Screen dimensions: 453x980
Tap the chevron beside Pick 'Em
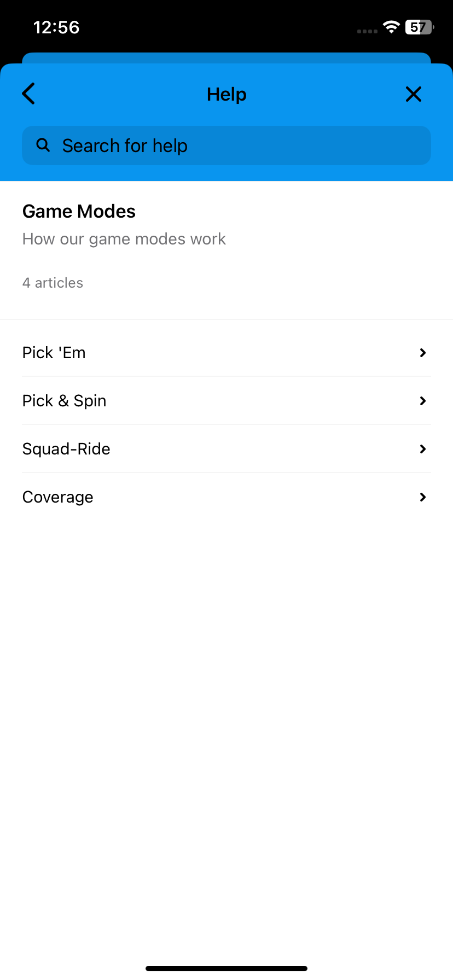click(422, 353)
